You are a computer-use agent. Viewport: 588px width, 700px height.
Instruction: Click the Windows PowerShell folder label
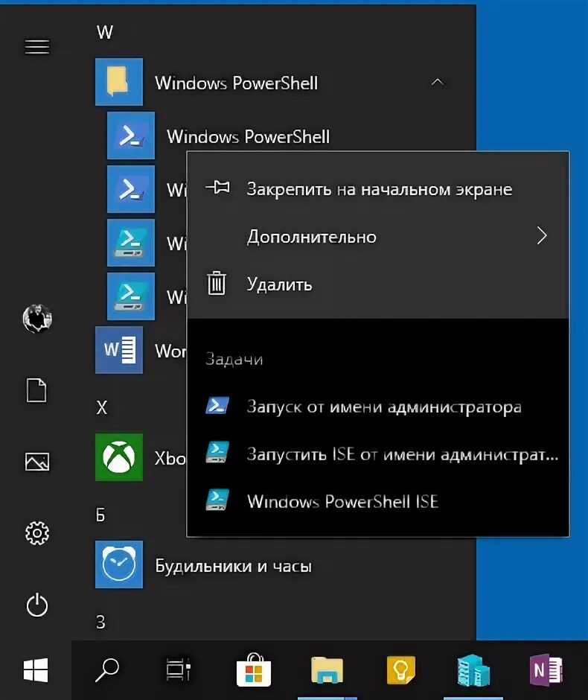[237, 83]
